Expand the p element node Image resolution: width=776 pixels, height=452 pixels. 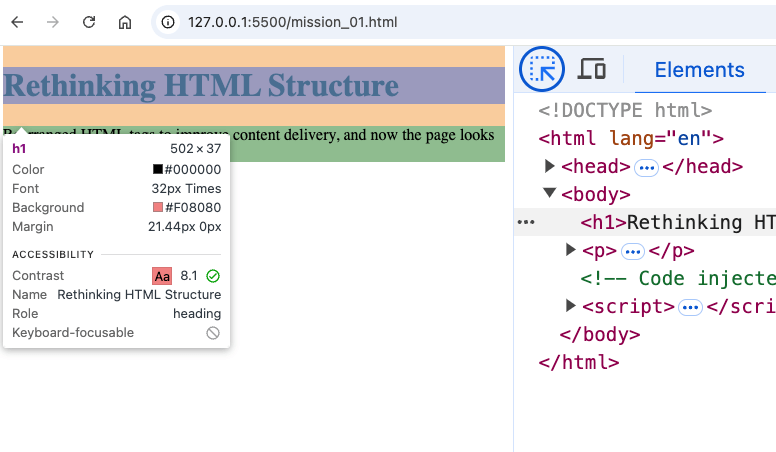pyautogui.click(x=572, y=250)
